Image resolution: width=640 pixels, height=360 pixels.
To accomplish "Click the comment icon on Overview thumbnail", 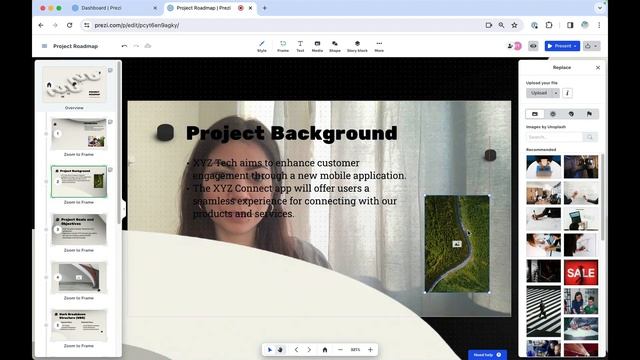I will point(110,71).
